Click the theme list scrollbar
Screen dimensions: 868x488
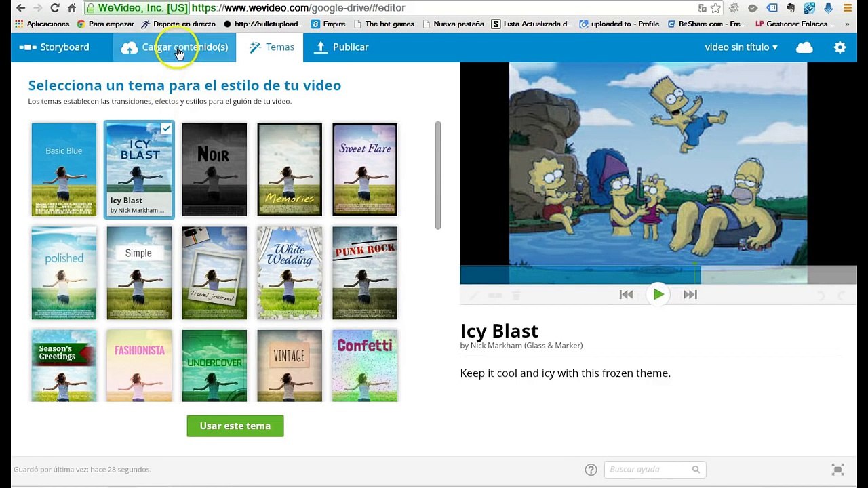[x=438, y=176]
